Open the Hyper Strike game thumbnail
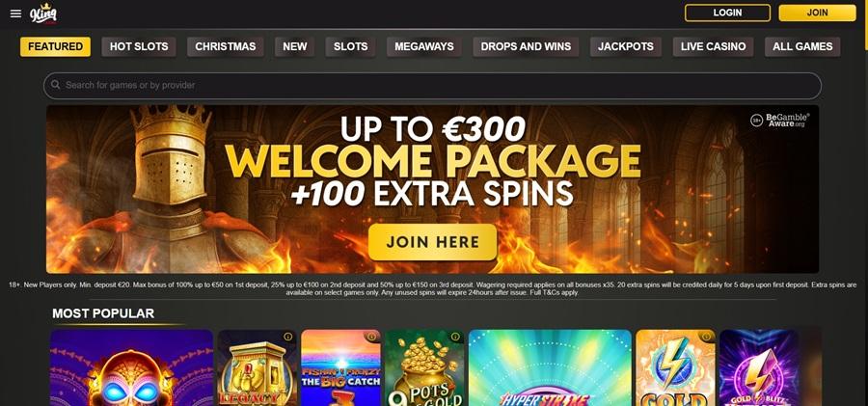868x406 pixels. pos(550,367)
